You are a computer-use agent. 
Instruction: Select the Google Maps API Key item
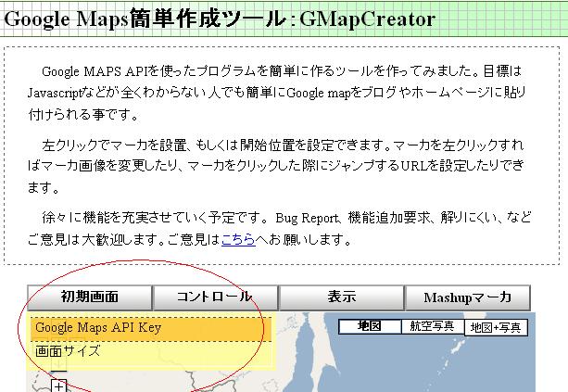pyautogui.click(x=151, y=329)
